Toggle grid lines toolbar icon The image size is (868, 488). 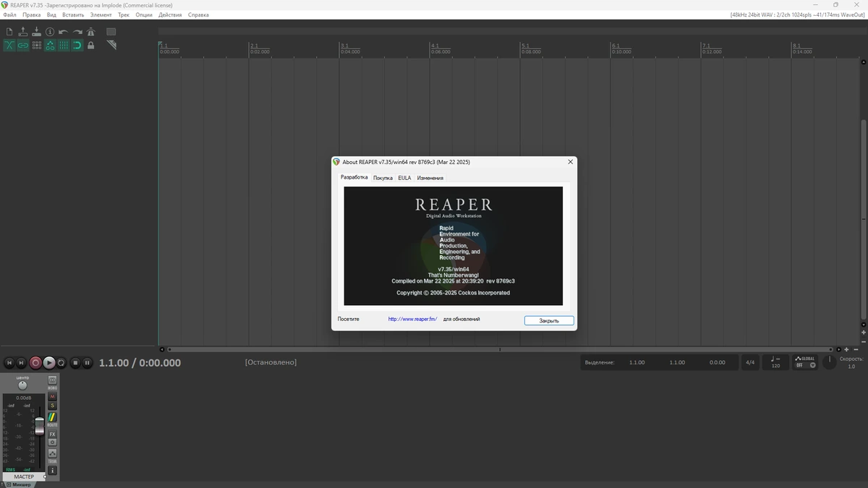coord(64,45)
